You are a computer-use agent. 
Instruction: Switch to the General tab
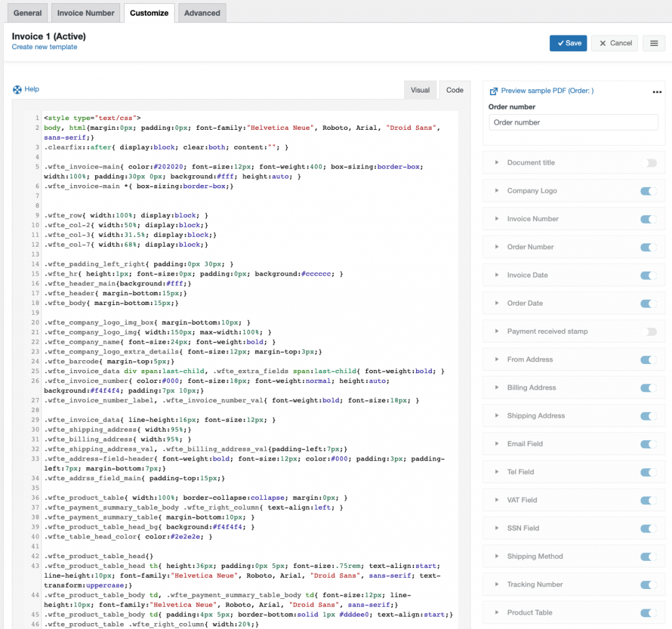coord(28,13)
